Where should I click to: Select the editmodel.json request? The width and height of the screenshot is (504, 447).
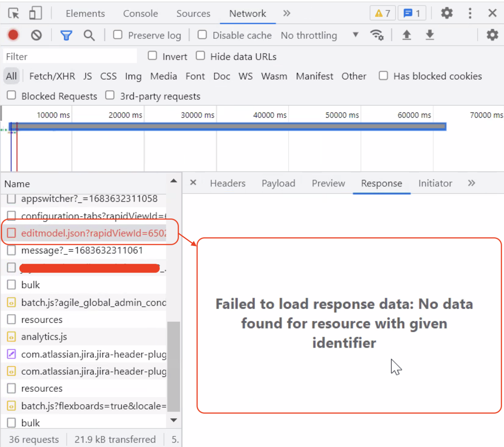[x=93, y=233]
